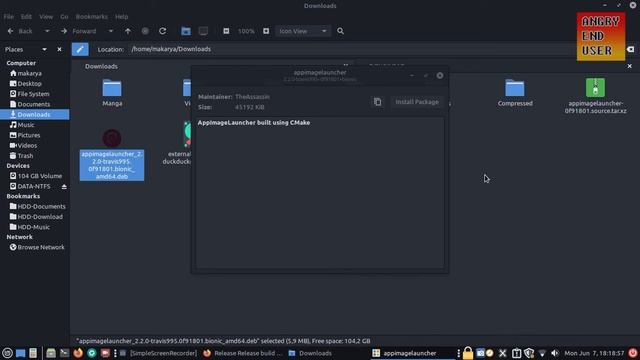Open the system menu launcher
The height and width of the screenshot is (360, 640).
(x=7, y=353)
